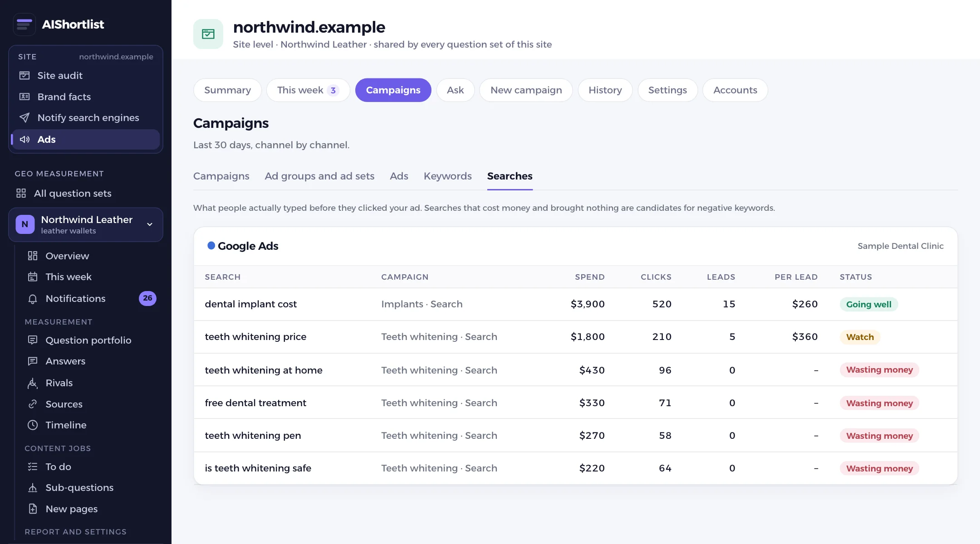Open Brand facts via its card icon
The image size is (980, 544).
(x=24, y=97)
